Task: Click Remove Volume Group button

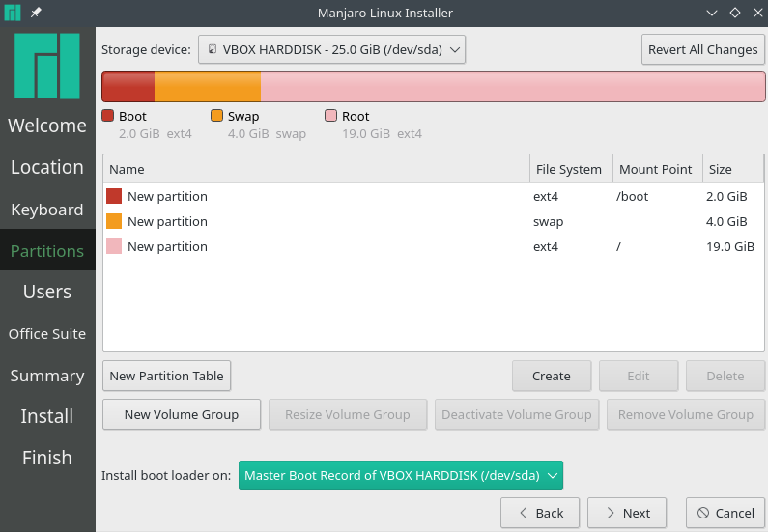Action: coord(686,414)
